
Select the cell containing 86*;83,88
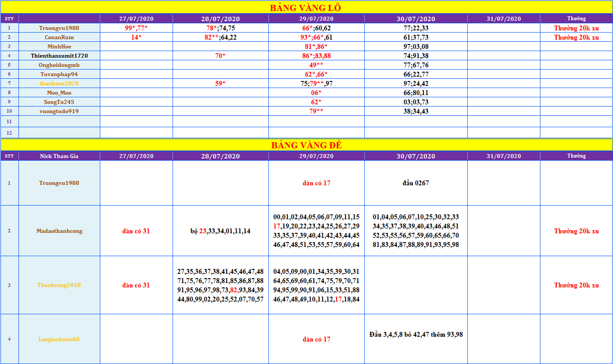tap(316, 55)
